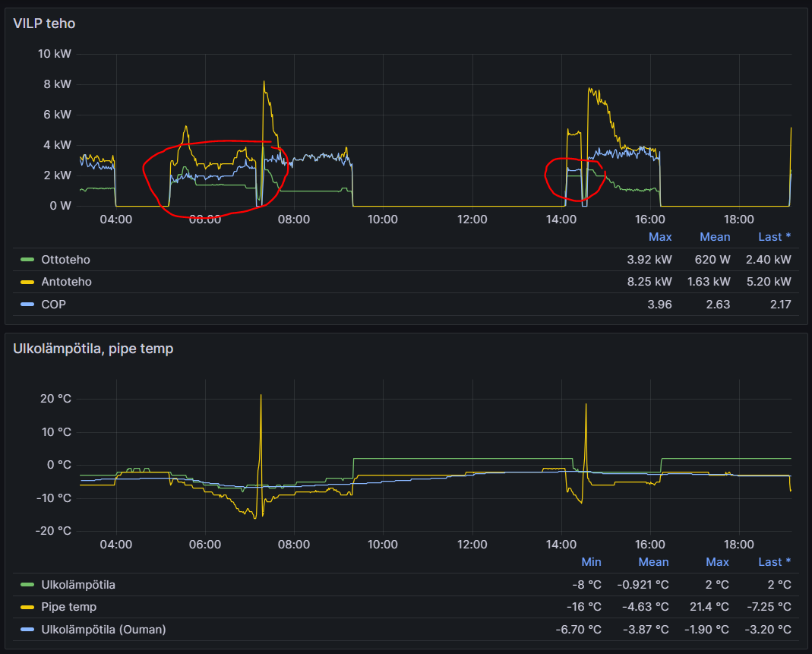Click the green Ottoteho legend color swatch
The width and height of the screenshot is (812, 654).
click(27, 260)
